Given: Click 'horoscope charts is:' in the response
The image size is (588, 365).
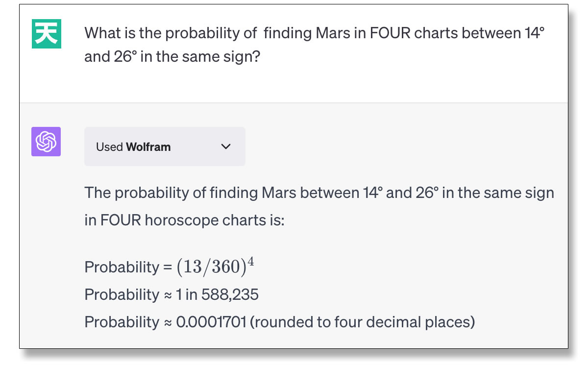Looking at the screenshot, I should (215, 220).
